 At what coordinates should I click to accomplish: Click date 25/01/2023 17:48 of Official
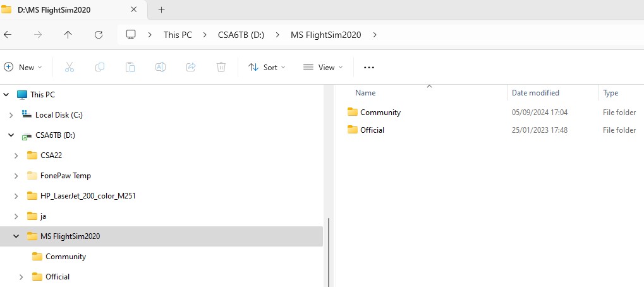(x=540, y=130)
